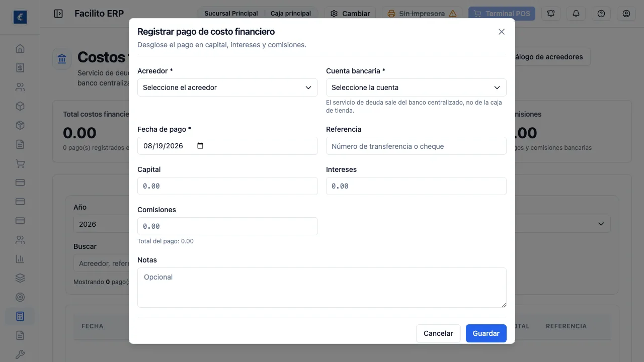Open the shopping cart sidebar icon
644x362 pixels.
point(20,163)
